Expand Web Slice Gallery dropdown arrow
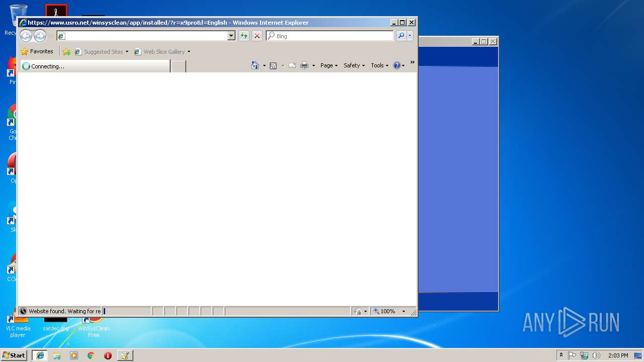The image size is (644, 362). (x=189, y=52)
